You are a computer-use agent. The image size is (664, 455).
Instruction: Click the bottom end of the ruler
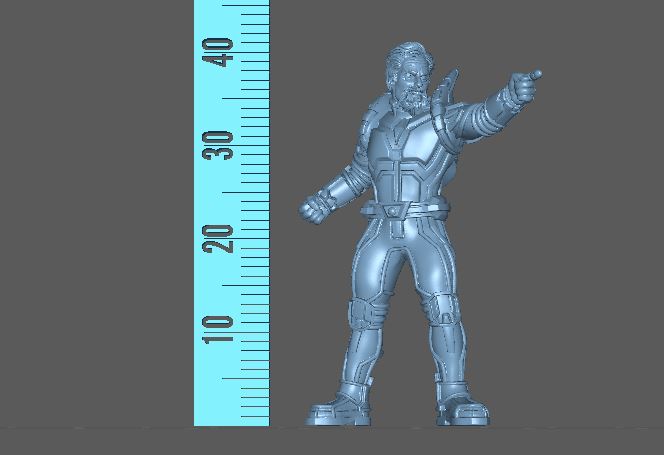click(x=231, y=420)
